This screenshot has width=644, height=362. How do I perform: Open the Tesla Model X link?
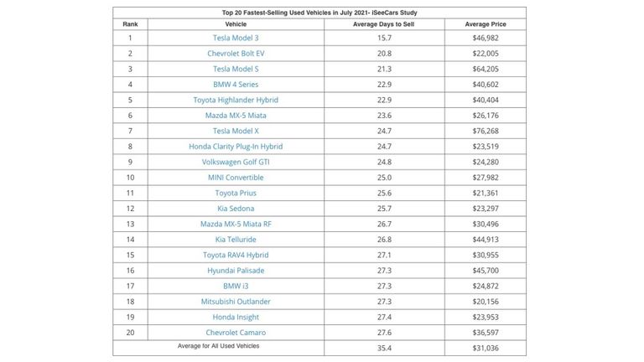pyautogui.click(x=236, y=131)
